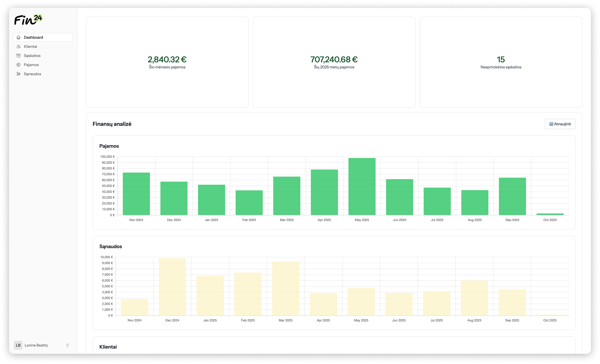The image size is (600, 364).
Task: Select the 707,240.68 € yearly income card
Action: point(334,62)
